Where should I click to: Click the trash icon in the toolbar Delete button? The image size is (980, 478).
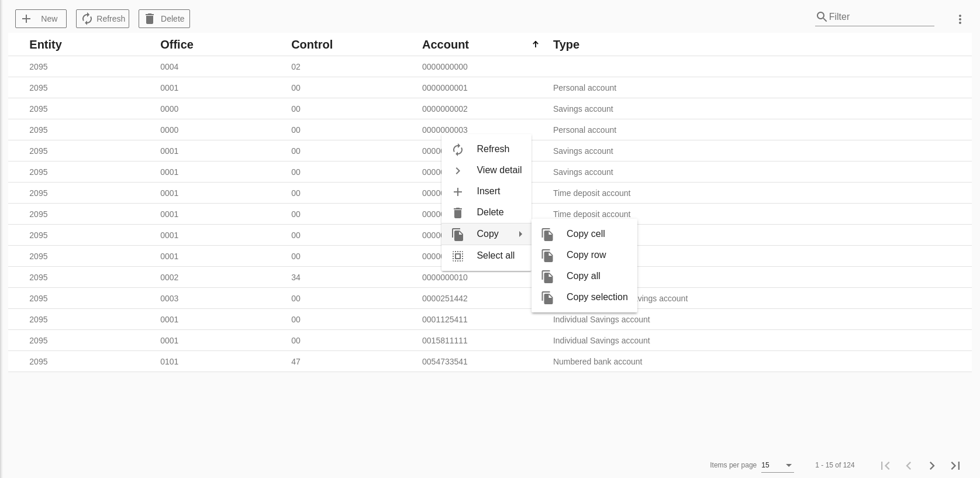[150, 19]
